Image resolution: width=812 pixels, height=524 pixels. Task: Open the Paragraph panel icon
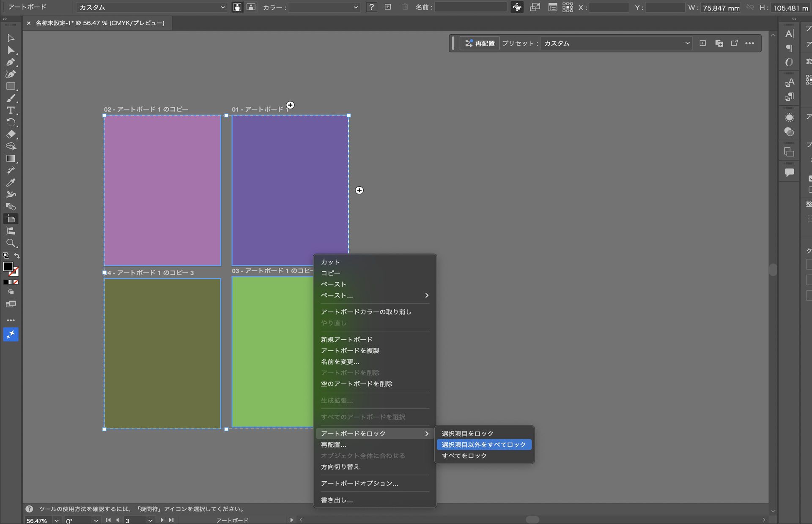(x=789, y=48)
